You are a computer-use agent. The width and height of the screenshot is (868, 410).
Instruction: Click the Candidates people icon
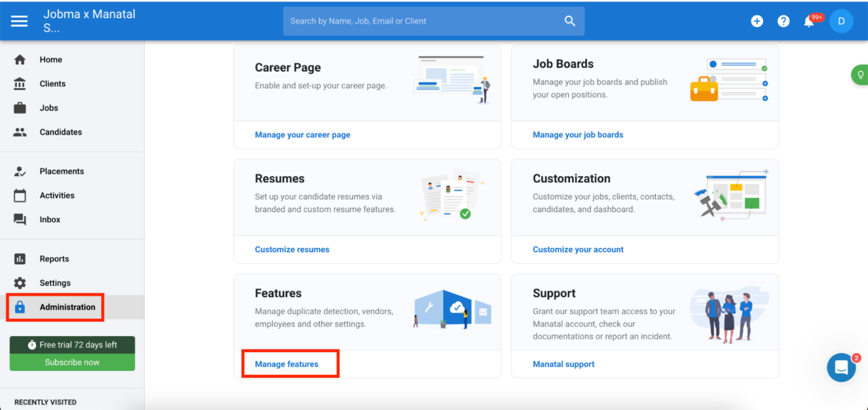click(x=20, y=132)
